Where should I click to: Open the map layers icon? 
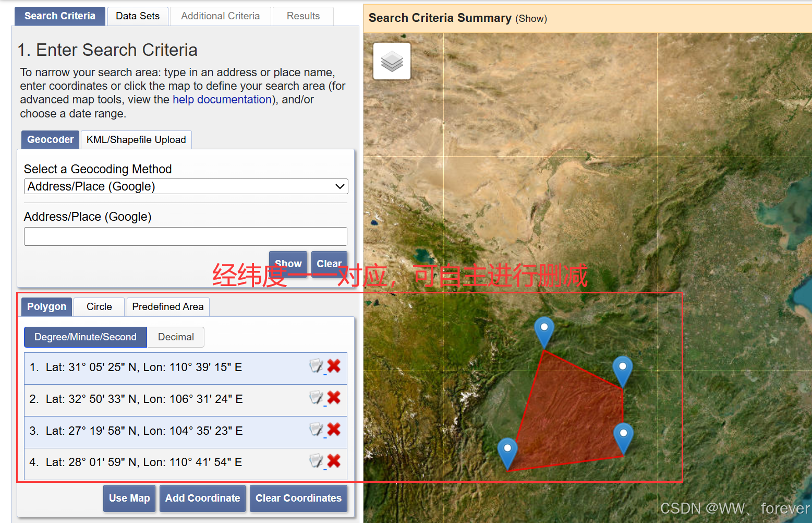pyautogui.click(x=392, y=61)
